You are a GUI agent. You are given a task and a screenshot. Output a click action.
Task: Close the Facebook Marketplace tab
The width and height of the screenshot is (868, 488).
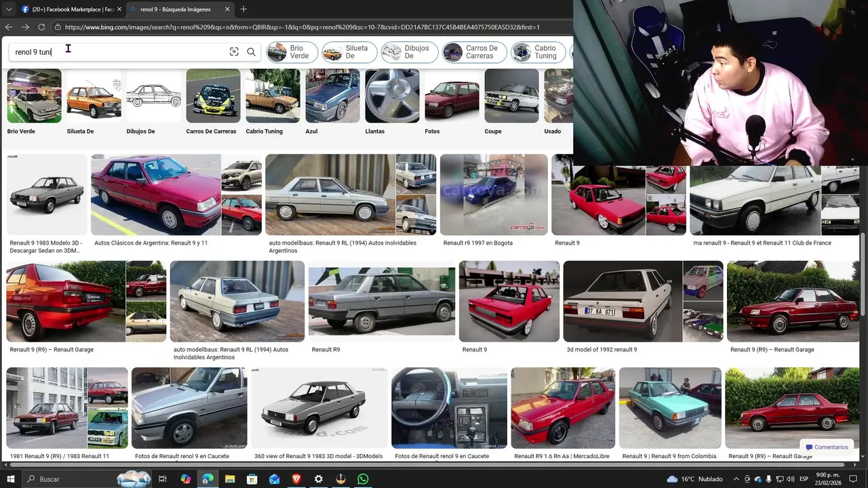point(119,9)
